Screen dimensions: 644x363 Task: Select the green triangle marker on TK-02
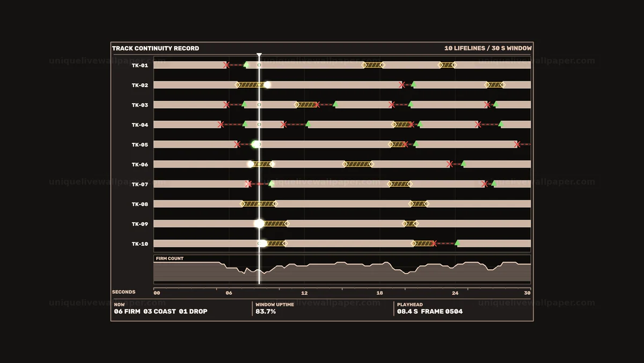tap(414, 85)
